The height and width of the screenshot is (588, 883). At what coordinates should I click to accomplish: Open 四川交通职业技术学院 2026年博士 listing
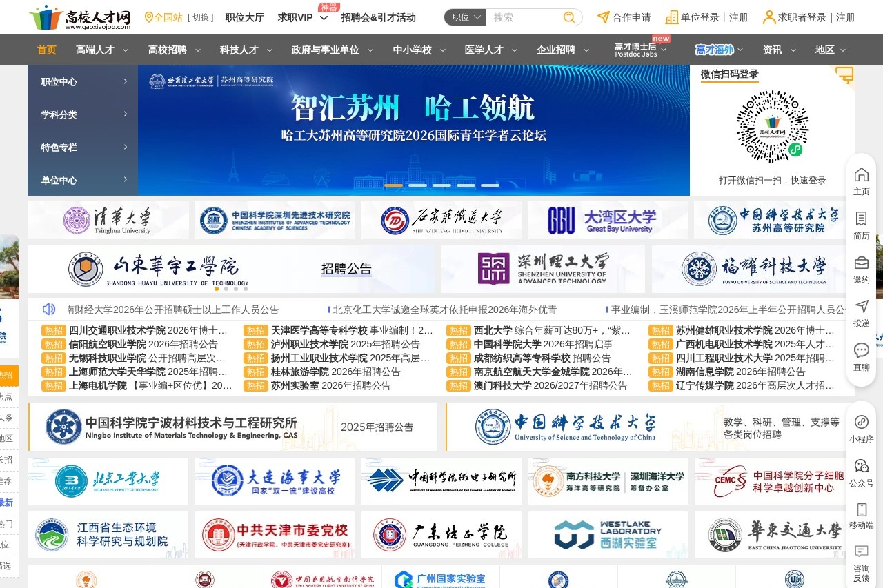(148, 330)
